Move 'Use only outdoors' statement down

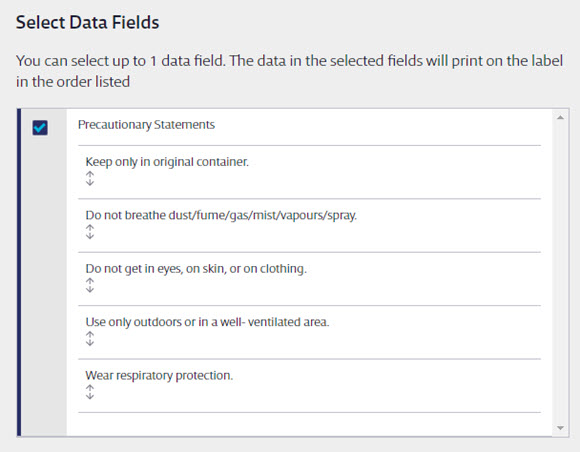click(90, 342)
